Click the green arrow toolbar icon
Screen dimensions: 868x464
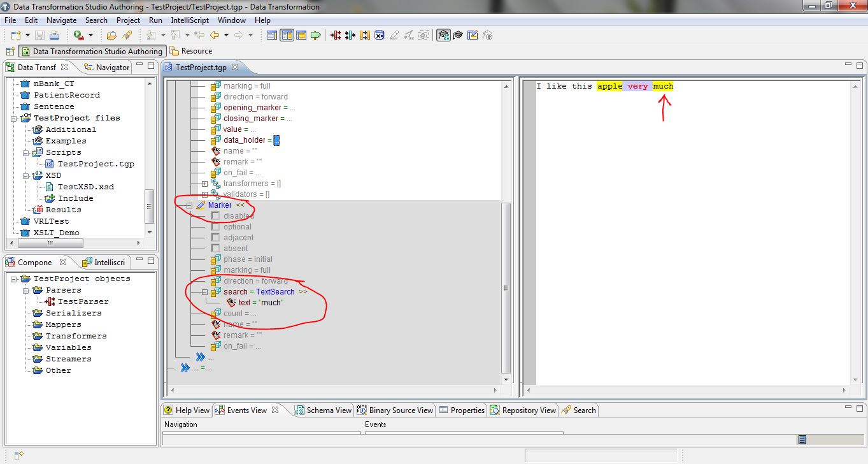tap(316, 36)
